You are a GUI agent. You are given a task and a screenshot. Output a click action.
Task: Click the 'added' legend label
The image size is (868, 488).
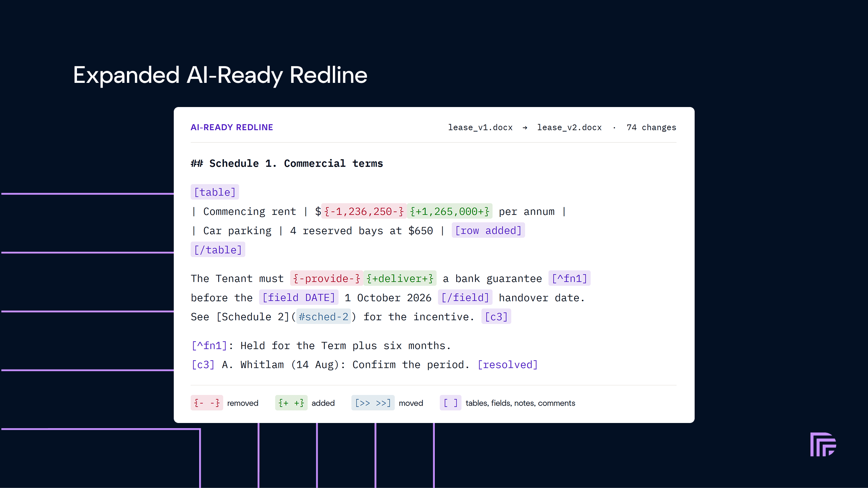click(x=323, y=403)
